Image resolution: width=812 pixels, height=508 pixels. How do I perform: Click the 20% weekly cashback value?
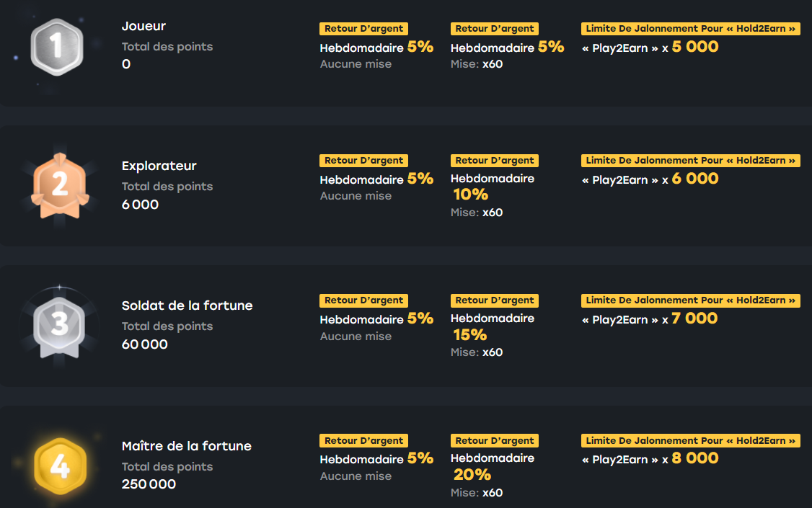(472, 474)
